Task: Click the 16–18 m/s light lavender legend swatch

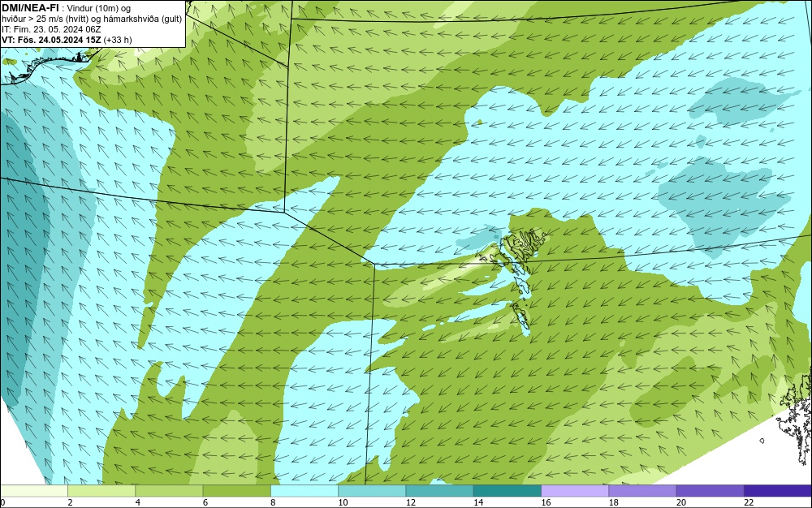Action: click(x=575, y=490)
